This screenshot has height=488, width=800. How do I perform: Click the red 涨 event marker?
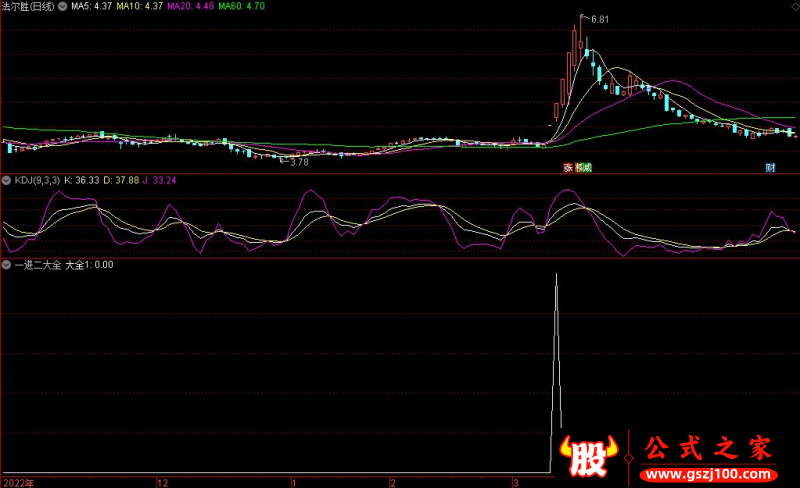[567, 167]
